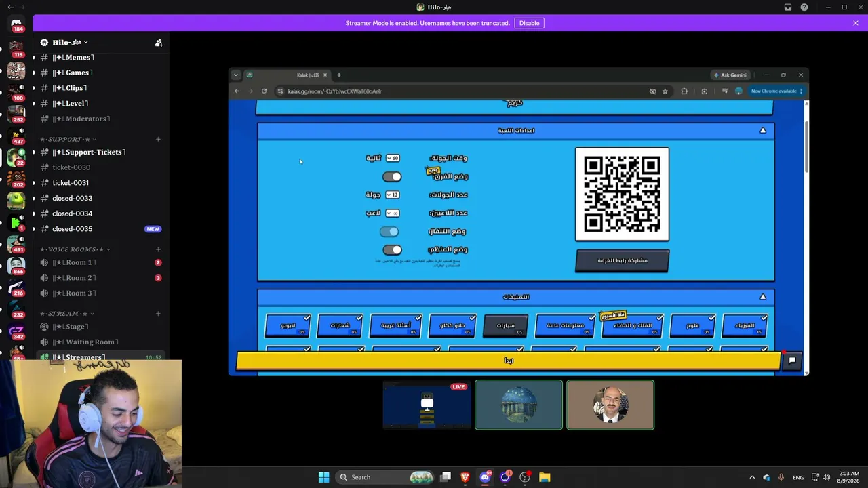Open the Clips text channel
Image resolution: width=868 pixels, height=488 pixels.
[100, 88]
